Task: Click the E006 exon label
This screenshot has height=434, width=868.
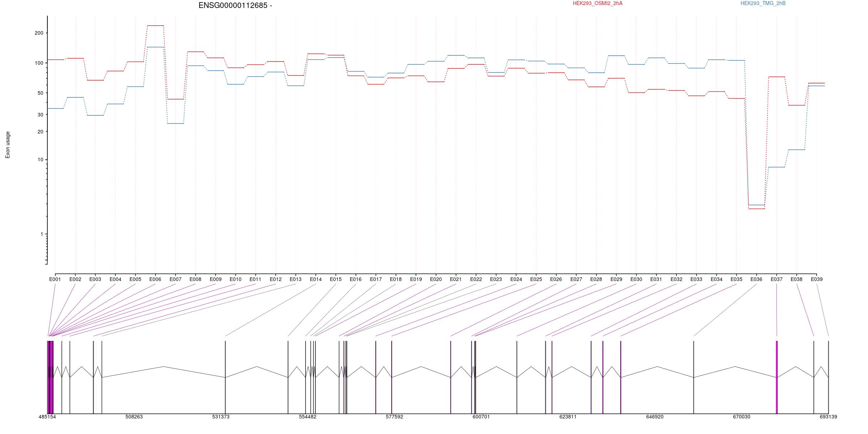Action: click(x=155, y=279)
